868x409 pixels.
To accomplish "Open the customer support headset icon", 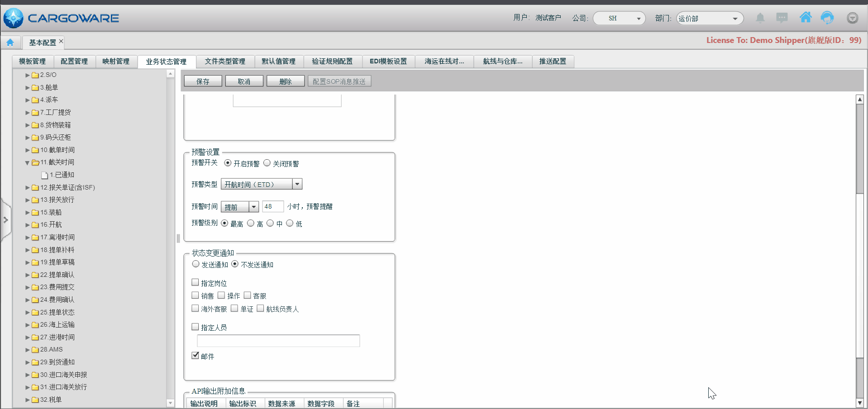I will [827, 18].
